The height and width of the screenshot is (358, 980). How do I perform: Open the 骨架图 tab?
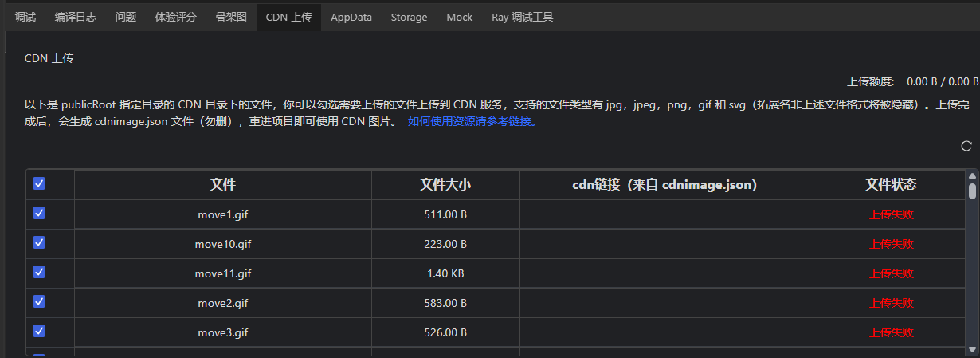[231, 17]
